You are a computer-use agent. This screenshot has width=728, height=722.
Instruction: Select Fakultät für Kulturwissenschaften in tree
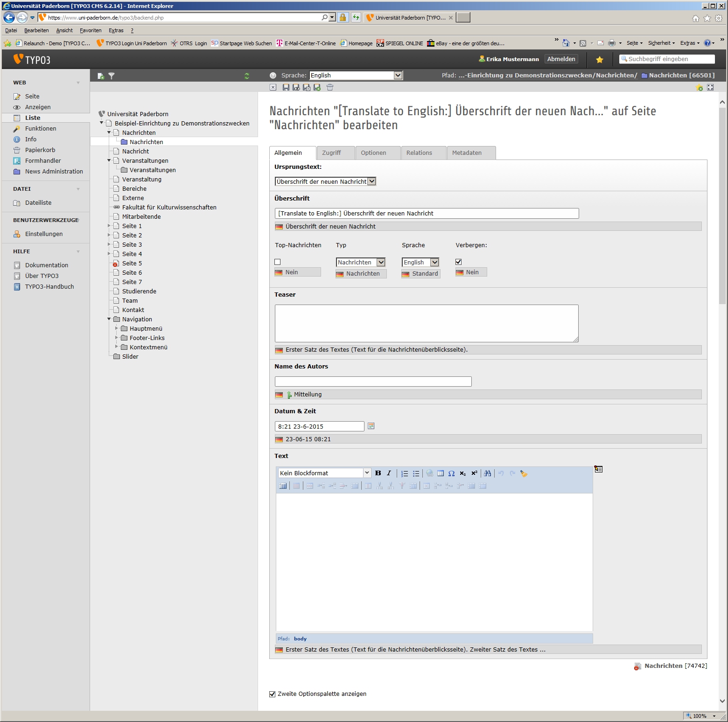point(169,207)
